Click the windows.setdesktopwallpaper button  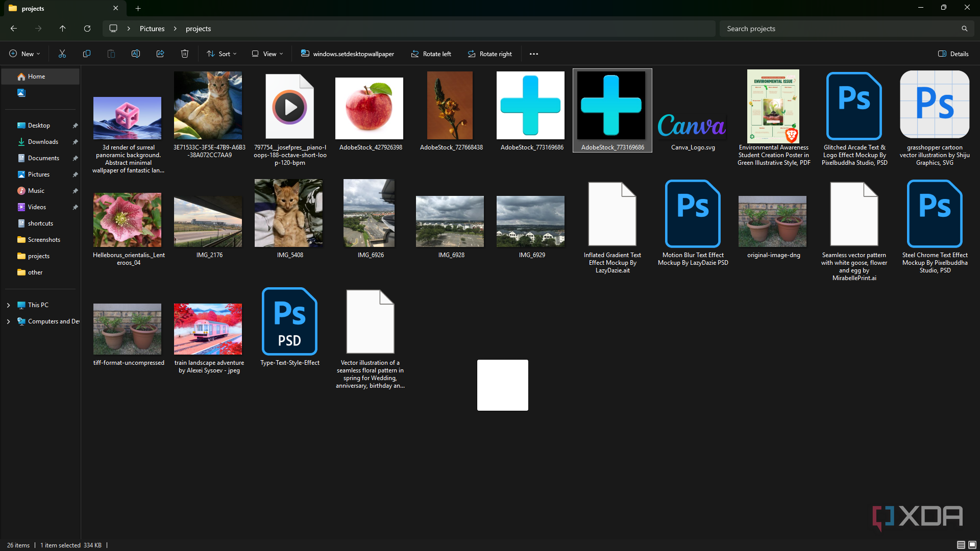[x=347, y=54]
